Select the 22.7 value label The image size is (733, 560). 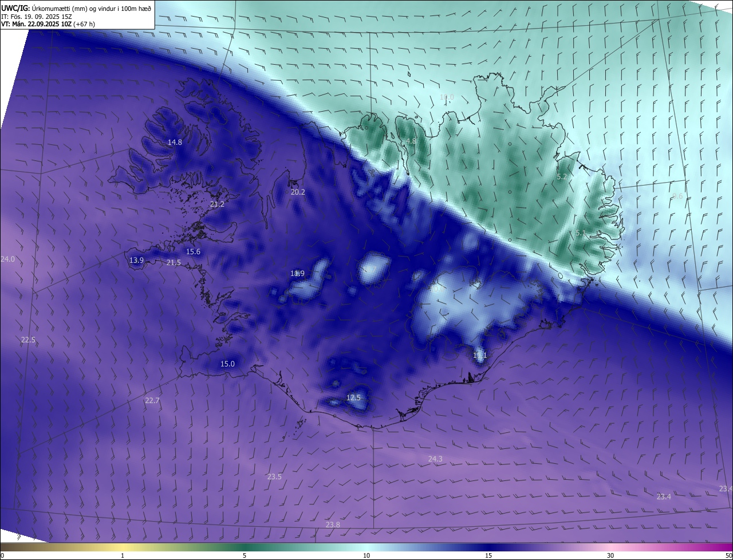[x=152, y=400]
